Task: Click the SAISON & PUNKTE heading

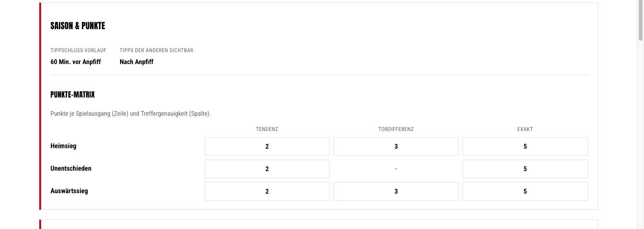Action: point(78,26)
